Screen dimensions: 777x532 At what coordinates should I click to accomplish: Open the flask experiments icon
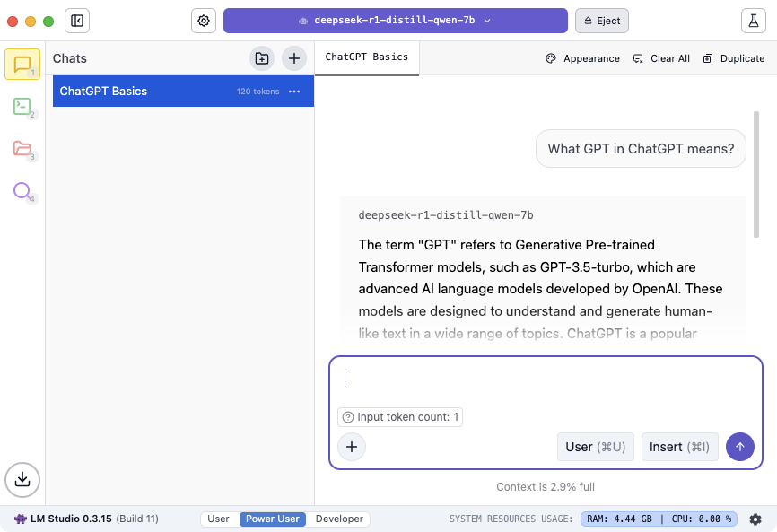pos(753,21)
